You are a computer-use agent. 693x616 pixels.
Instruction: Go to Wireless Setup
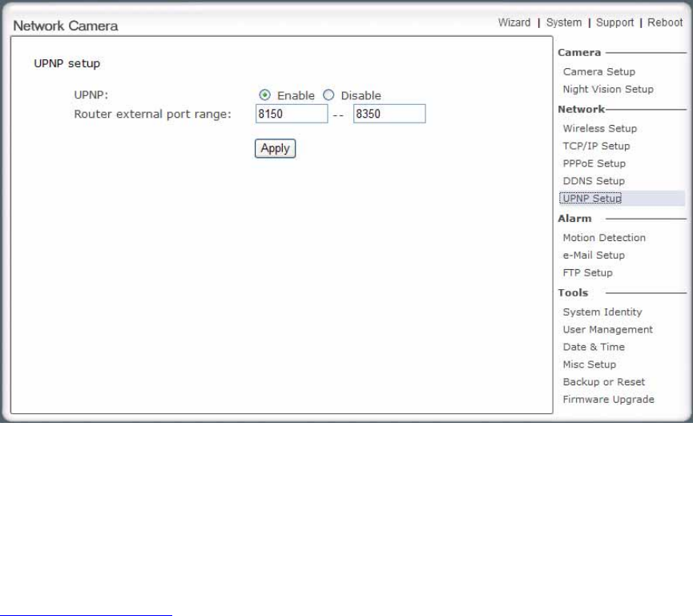[x=600, y=129]
